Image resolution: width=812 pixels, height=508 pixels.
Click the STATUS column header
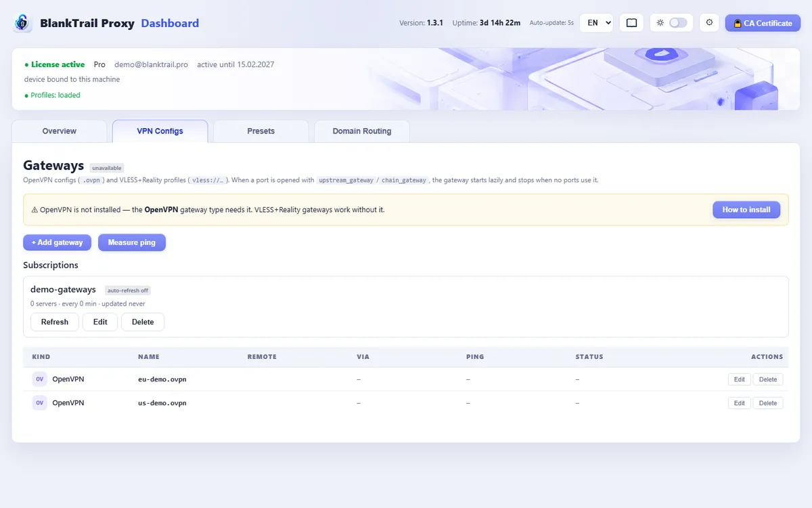[589, 357]
